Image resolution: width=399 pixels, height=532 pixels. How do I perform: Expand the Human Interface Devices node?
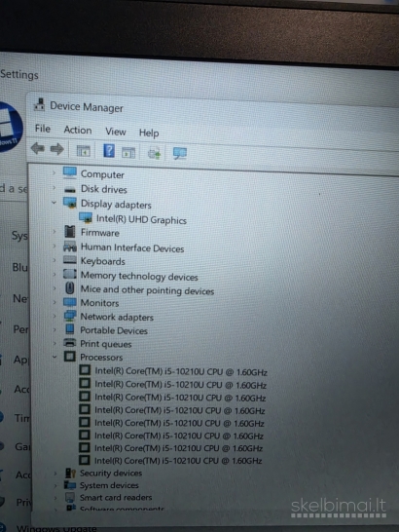point(54,246)
